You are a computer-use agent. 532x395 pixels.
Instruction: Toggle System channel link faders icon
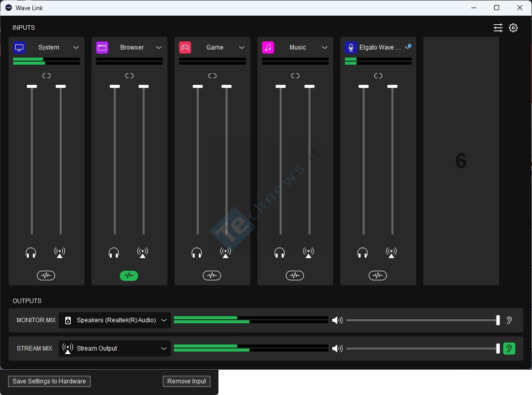47,76
